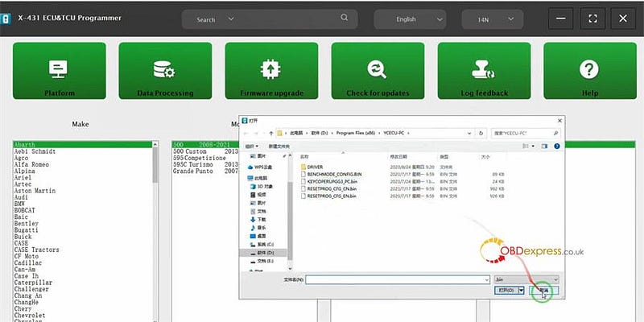The height and width of the screenshot is (322, 644).
Task: Click the Open (打开) button
Action: pyautogui.click(x=506, y=291)
